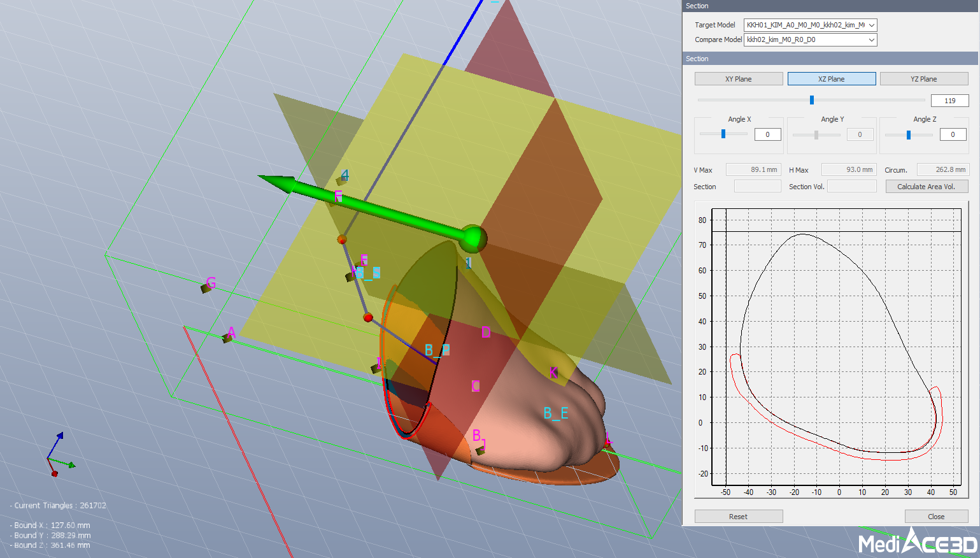
Task: Select the XY Plane button
Action: pyautogui.click(x=739, y=79)
